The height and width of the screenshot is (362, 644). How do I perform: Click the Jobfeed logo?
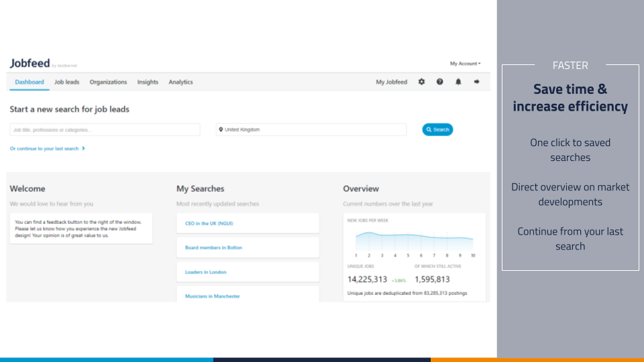(30, 64)
